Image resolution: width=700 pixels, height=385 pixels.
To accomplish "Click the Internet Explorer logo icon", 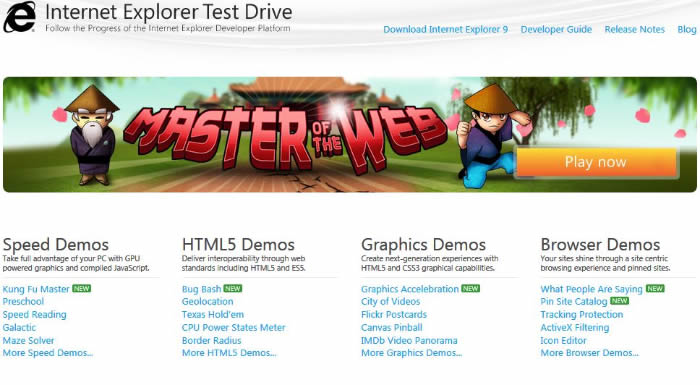I will click(19, 17).
